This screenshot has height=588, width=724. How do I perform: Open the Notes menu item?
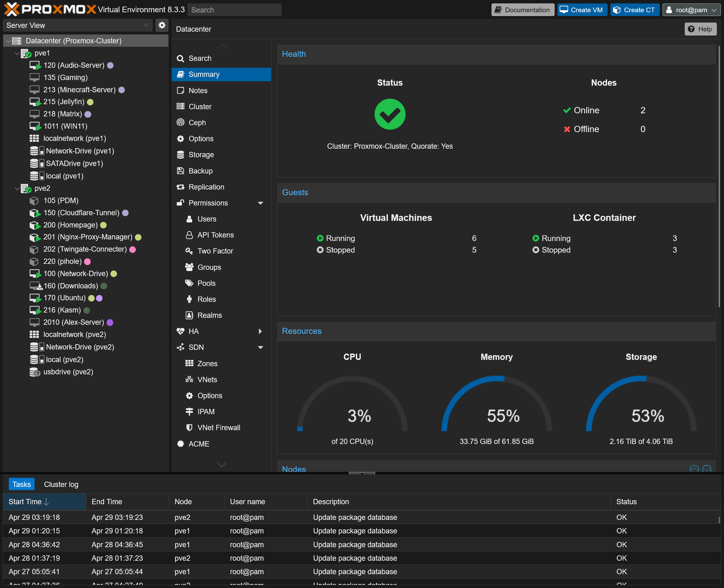pyautogui.click(x=221, y=90)
